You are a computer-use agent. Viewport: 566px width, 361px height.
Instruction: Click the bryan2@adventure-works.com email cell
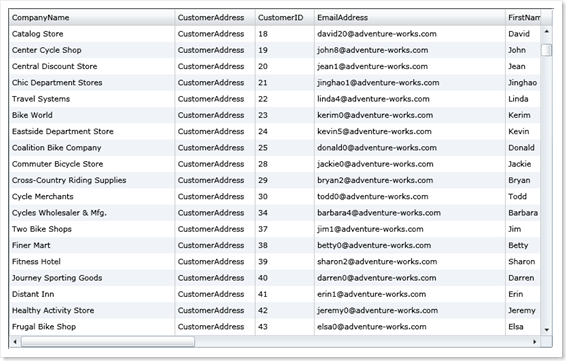(410, 180)
